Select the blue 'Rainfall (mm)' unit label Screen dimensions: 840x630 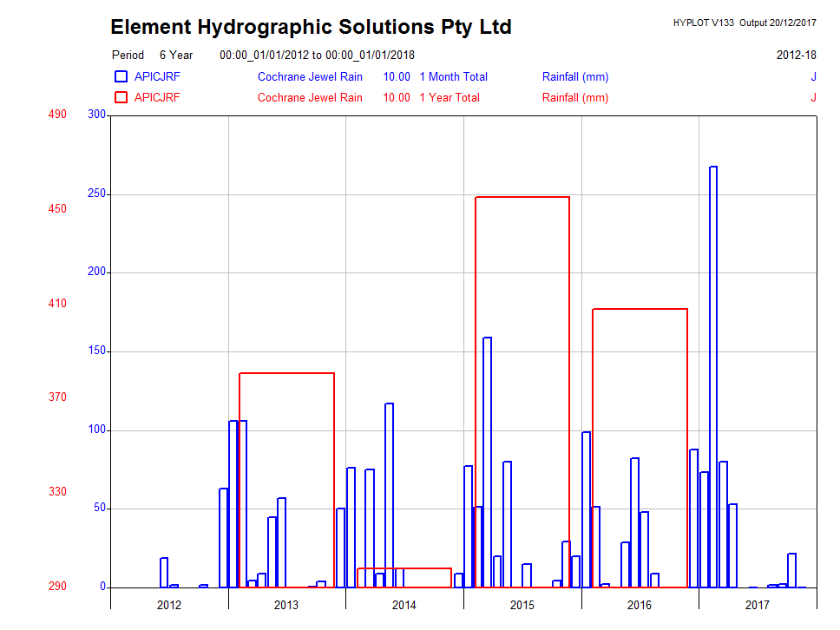[x=574, y=77]
